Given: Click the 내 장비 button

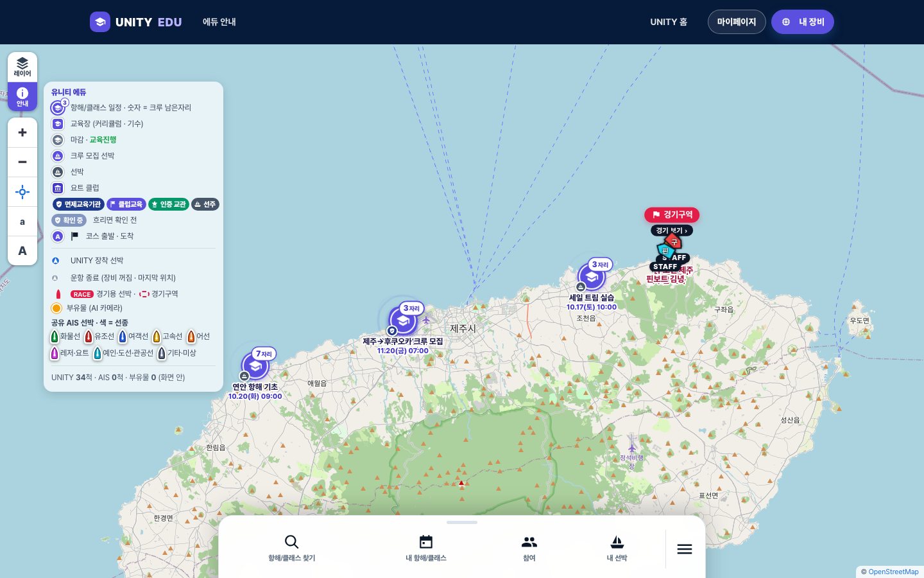Looking at the screenshot, I should click(803, 22).
